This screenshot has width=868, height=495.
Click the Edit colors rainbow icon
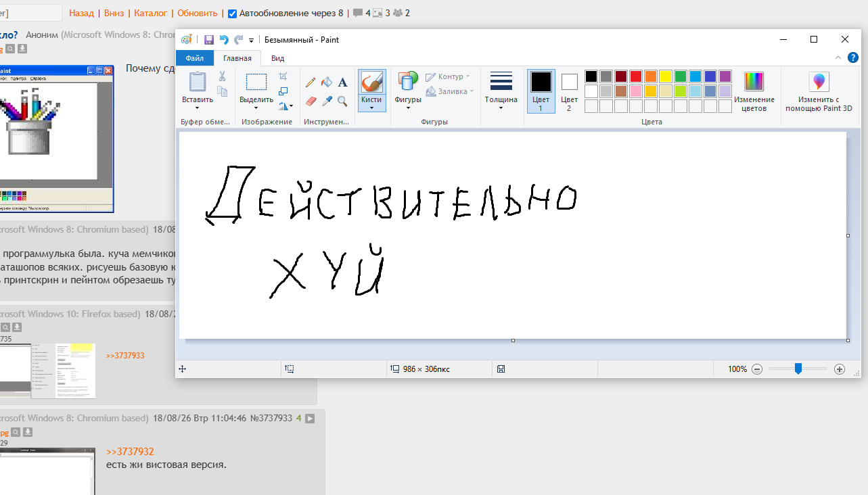754,81
